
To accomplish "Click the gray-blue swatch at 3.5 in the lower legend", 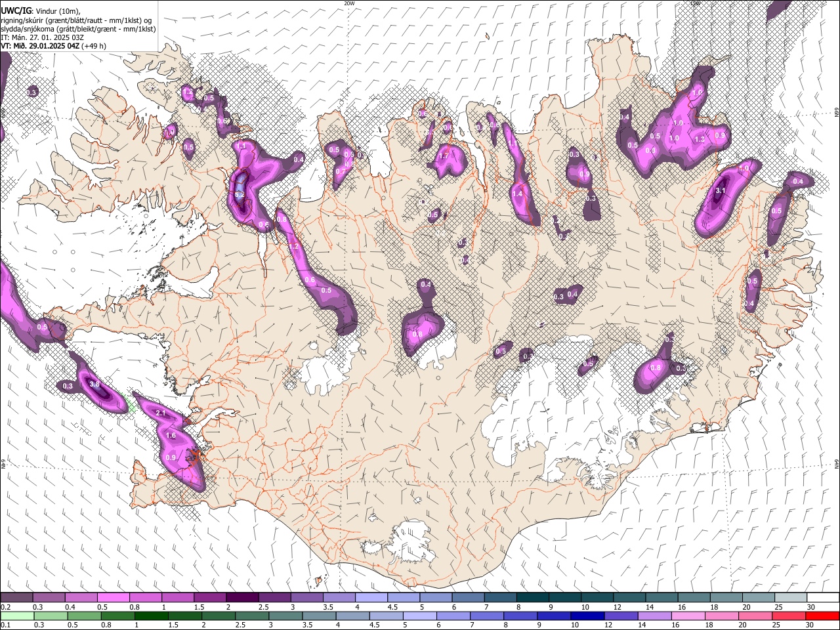I will click(319, 616).
